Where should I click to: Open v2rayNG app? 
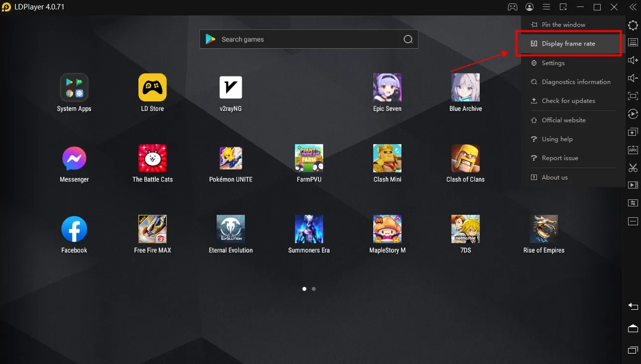click(x=231, y=88)
